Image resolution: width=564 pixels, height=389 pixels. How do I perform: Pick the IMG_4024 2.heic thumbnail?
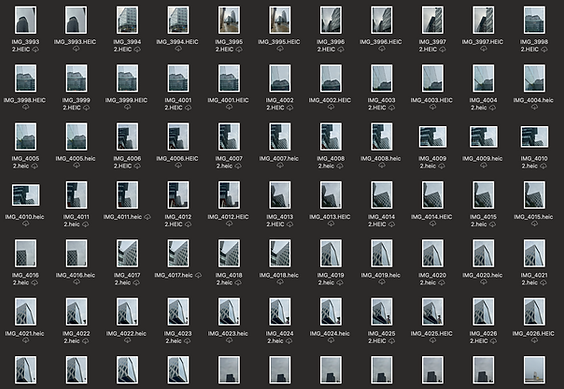coord(280,311)
